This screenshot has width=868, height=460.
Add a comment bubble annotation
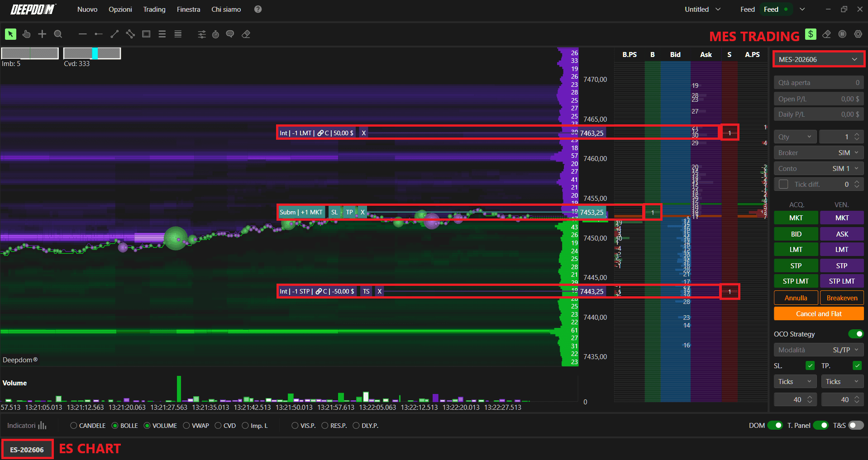coord(230,34)
